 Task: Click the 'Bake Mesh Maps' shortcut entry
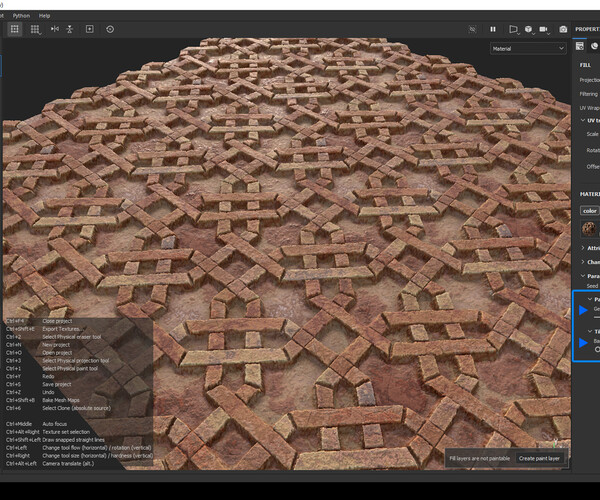tap(61, 400)
